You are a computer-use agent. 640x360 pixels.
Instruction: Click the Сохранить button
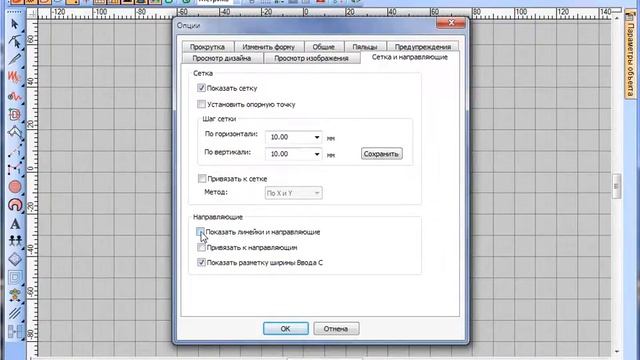click(382, 154)
